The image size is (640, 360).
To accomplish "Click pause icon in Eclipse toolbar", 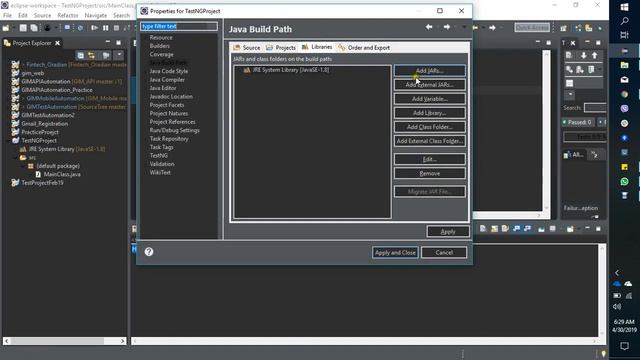I will 106,28.
